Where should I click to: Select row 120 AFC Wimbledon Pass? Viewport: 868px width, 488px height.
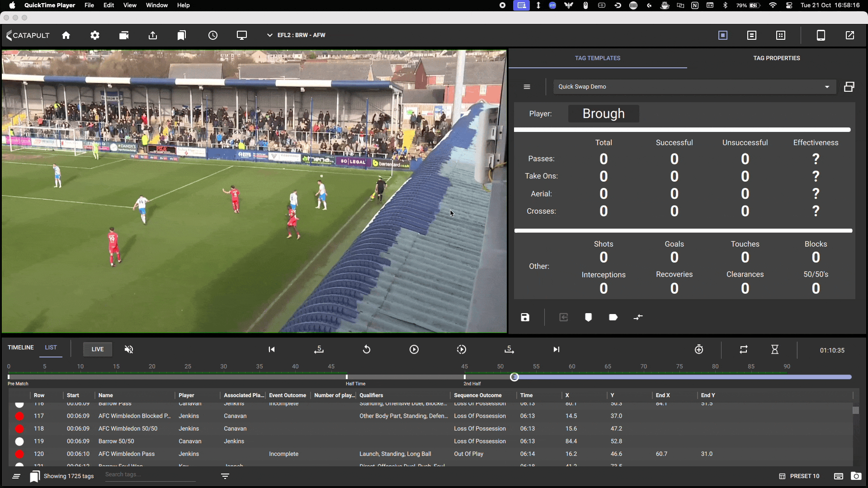pos(430,454)
